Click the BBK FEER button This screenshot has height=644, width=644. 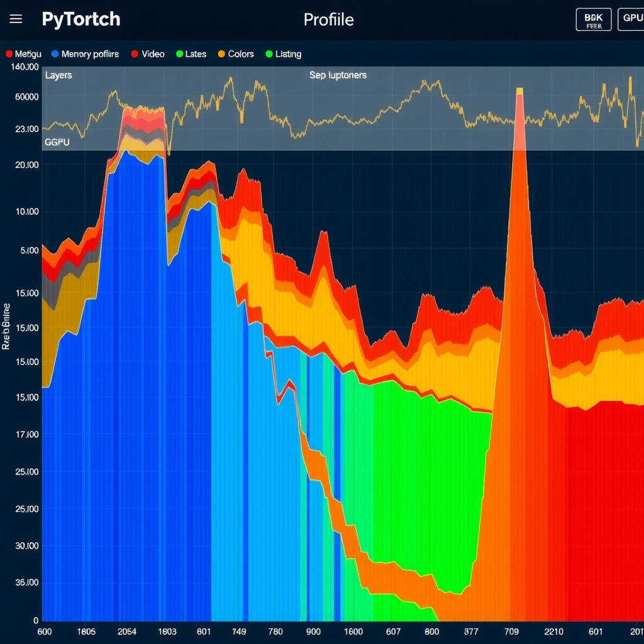click(593, 19)
